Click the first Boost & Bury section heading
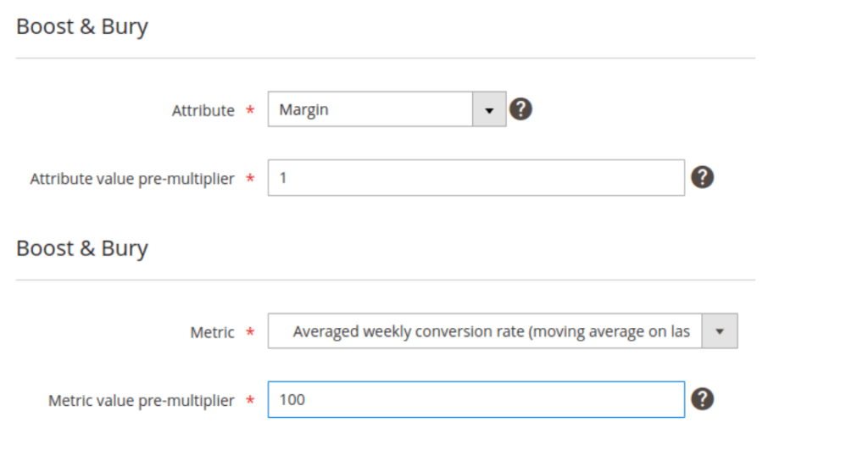 coord(82,27)
